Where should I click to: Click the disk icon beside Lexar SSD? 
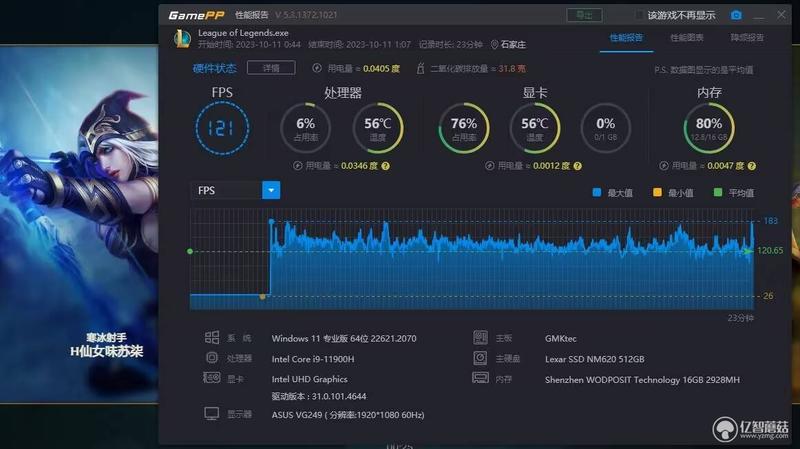480,358
